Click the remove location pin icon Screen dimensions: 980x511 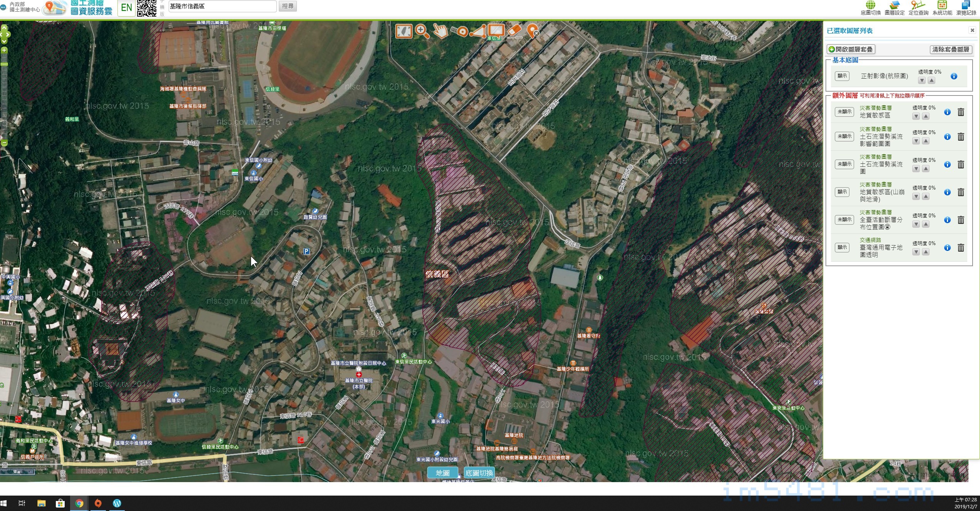point(533,31)
